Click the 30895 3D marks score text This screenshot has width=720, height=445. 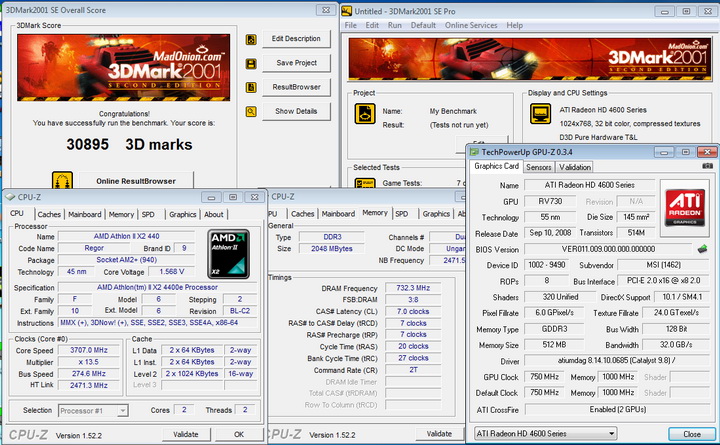(x=129, y=145)
